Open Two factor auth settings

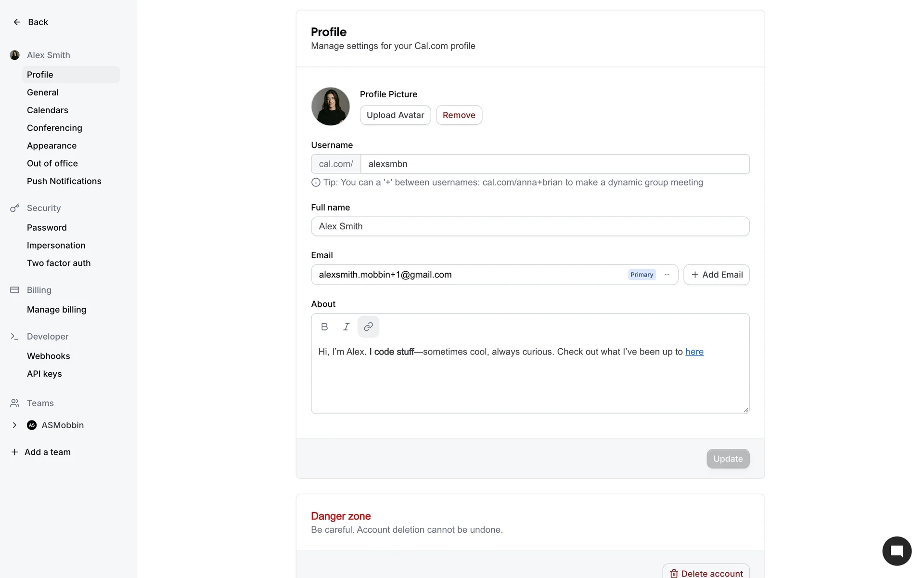[59, 263]
